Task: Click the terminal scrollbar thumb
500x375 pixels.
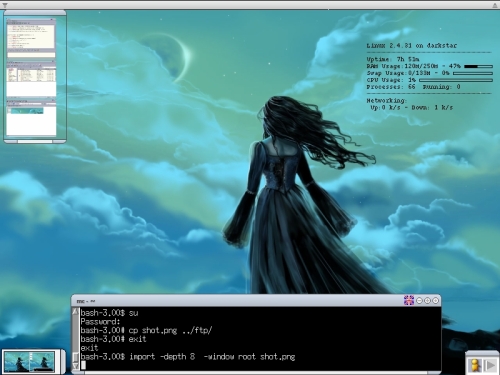Action: (75, 357)
